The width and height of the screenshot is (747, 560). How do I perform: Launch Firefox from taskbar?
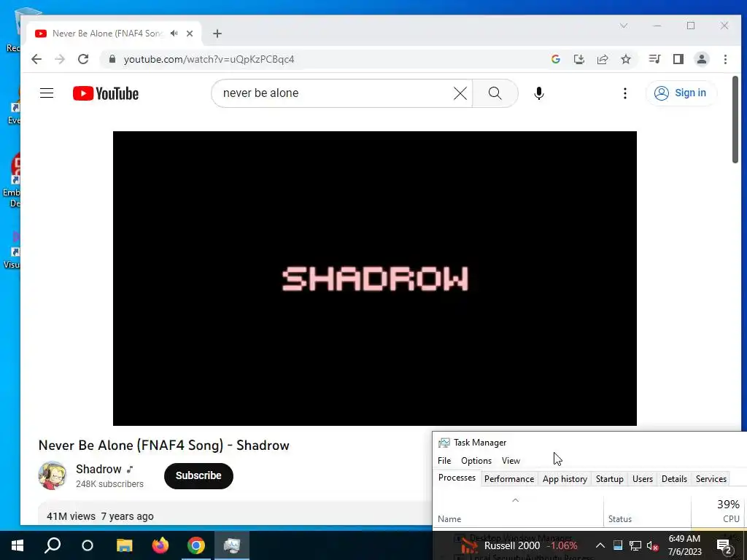tap(160, 545)
